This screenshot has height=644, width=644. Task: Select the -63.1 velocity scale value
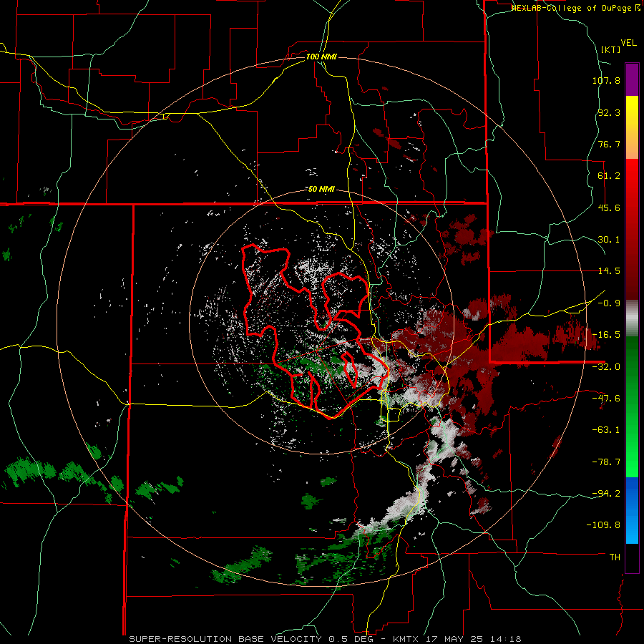[x=606, y=430]
